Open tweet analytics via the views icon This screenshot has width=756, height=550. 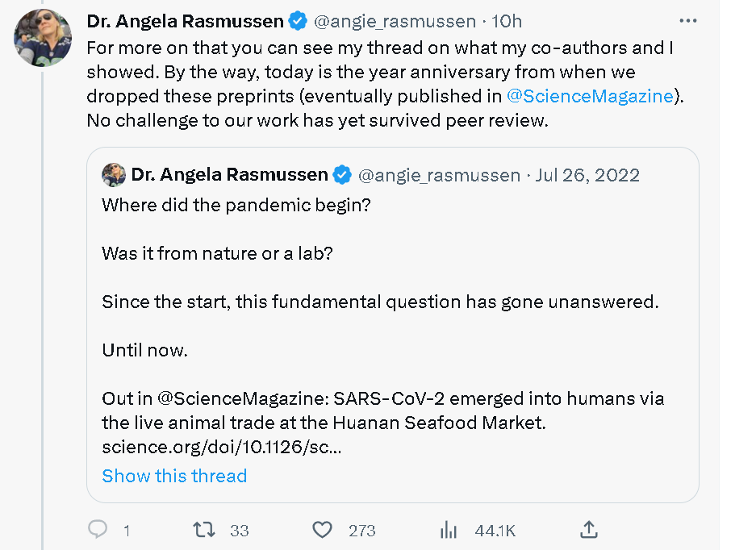click(x=449, y=529)
